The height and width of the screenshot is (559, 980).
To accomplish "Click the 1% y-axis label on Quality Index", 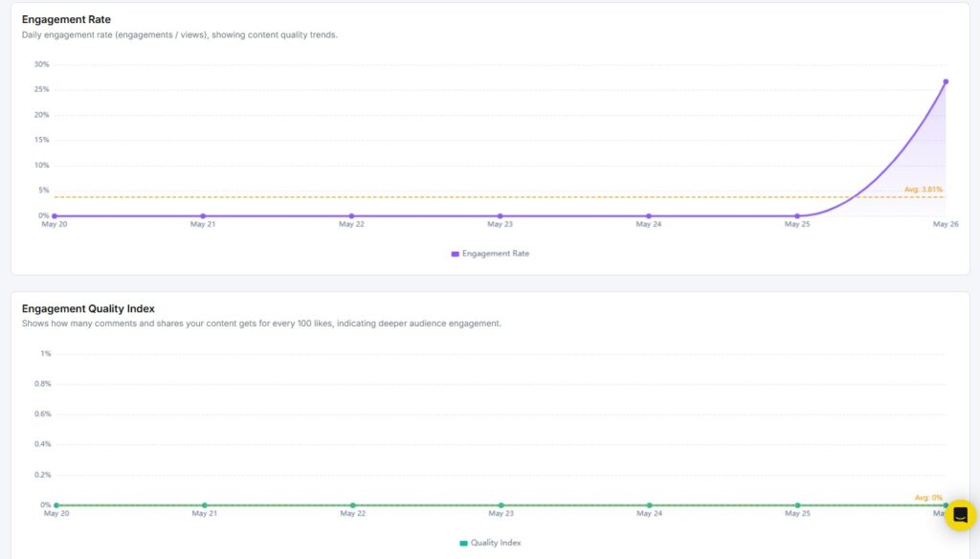I will [x=46, y=354].
